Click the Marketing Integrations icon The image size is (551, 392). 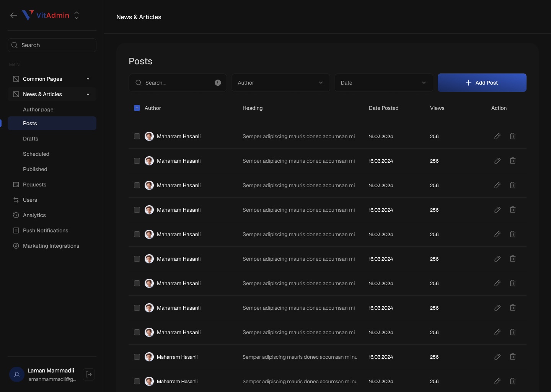[x=16, y=246]
